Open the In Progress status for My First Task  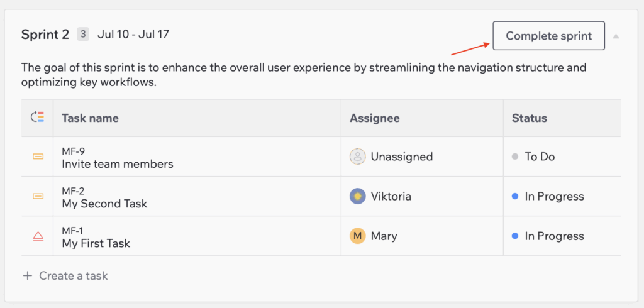[548, 236]
